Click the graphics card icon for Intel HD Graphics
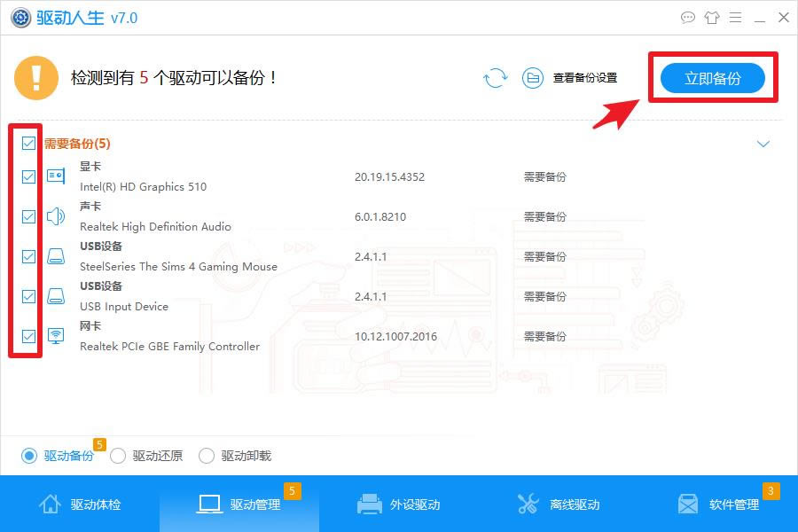 coord(56,176)
